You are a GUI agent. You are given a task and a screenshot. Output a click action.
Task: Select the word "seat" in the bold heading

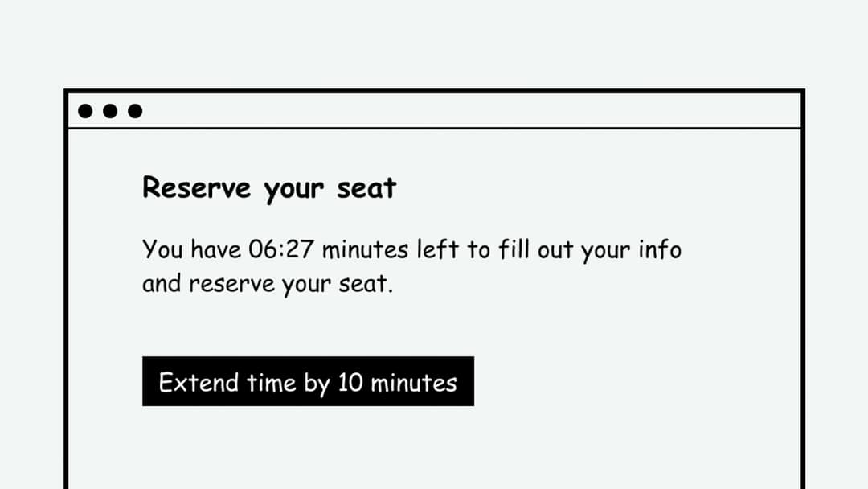[366, 188]
